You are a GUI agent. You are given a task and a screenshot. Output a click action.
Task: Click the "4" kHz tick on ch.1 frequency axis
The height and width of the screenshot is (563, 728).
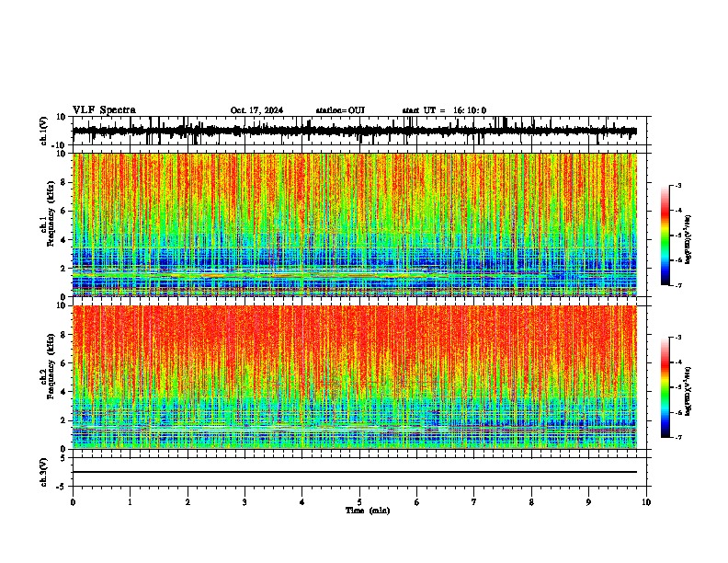click(x=64, y=240)
